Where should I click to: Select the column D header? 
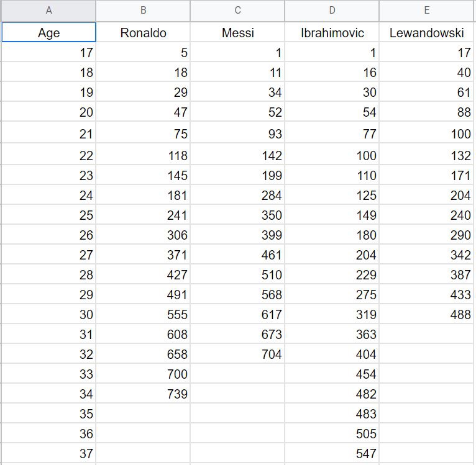pyautogui.click(x=332, y=11)
